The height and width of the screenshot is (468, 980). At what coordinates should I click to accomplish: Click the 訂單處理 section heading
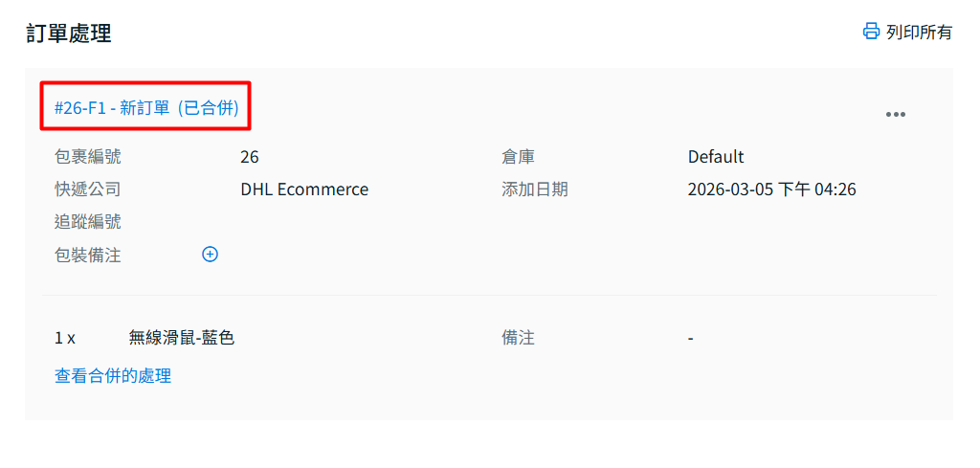point(68,33)
